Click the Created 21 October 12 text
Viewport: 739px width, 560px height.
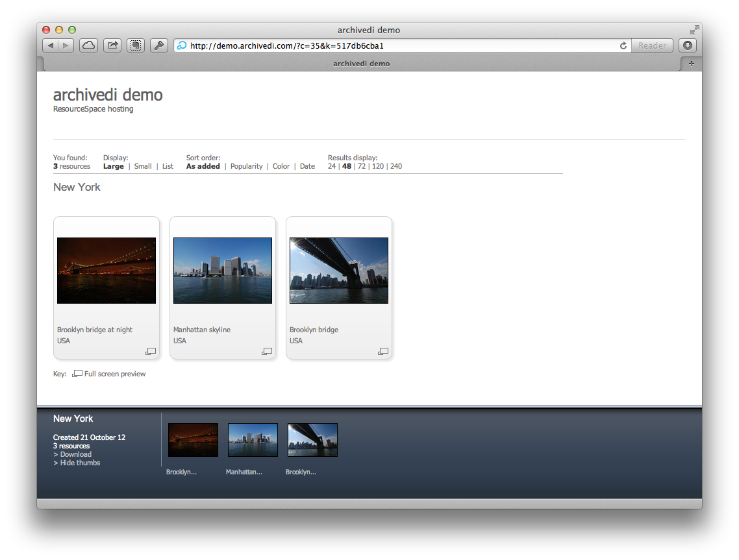click(89, 437)
